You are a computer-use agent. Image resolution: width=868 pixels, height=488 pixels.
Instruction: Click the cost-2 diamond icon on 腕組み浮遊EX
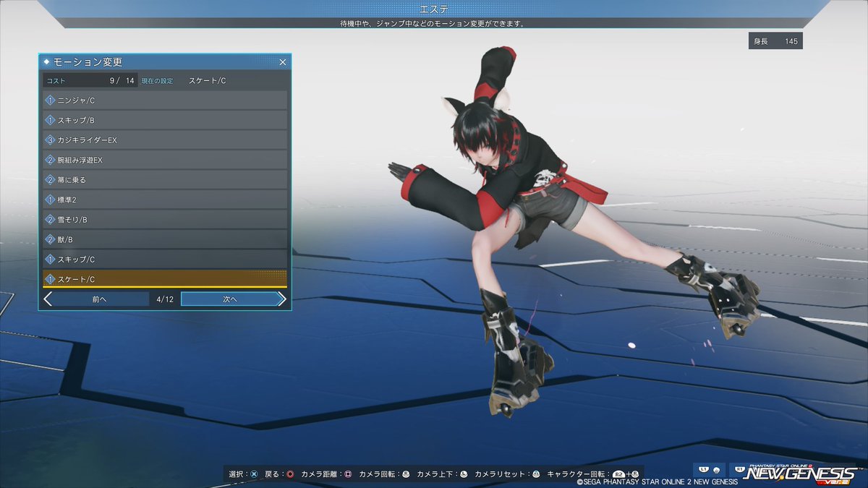pyautogui.click(x=51, y=160)
